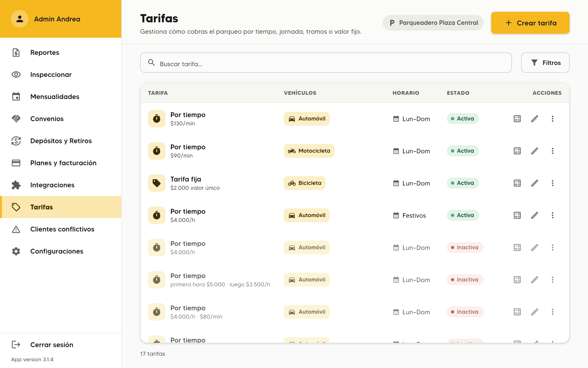The width and height of the screenshot is (588, 368).
Task: Click Crear tarifa button
Action: pyautogui.click(x=530, y=23)
